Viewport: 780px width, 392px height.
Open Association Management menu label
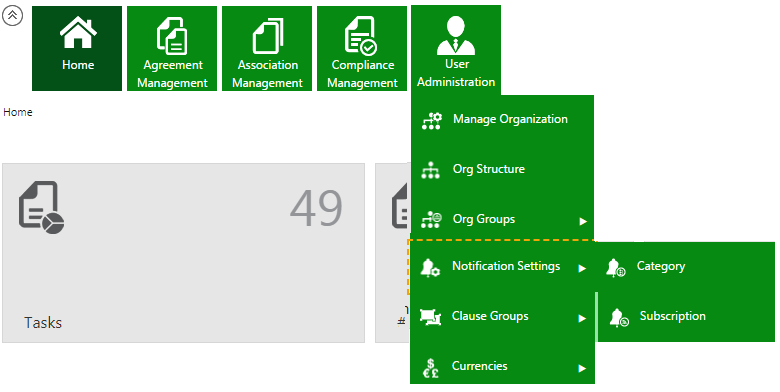(267, 74)
